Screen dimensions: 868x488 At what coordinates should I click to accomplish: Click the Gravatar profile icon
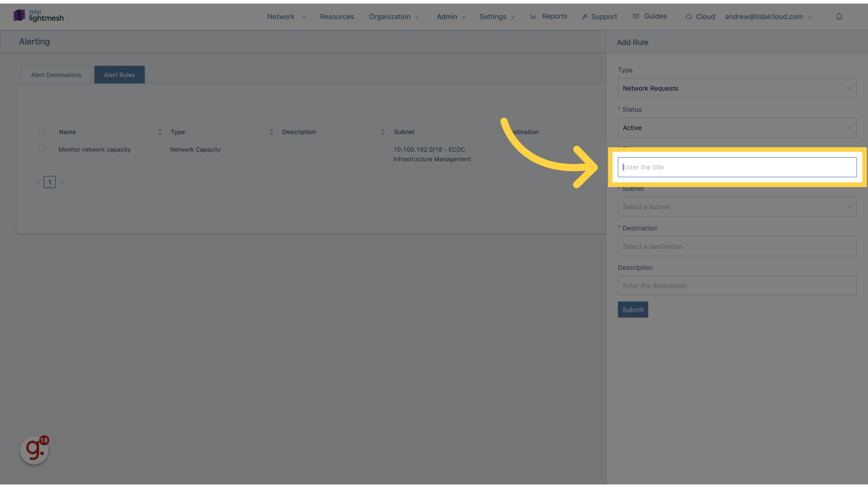34,450
